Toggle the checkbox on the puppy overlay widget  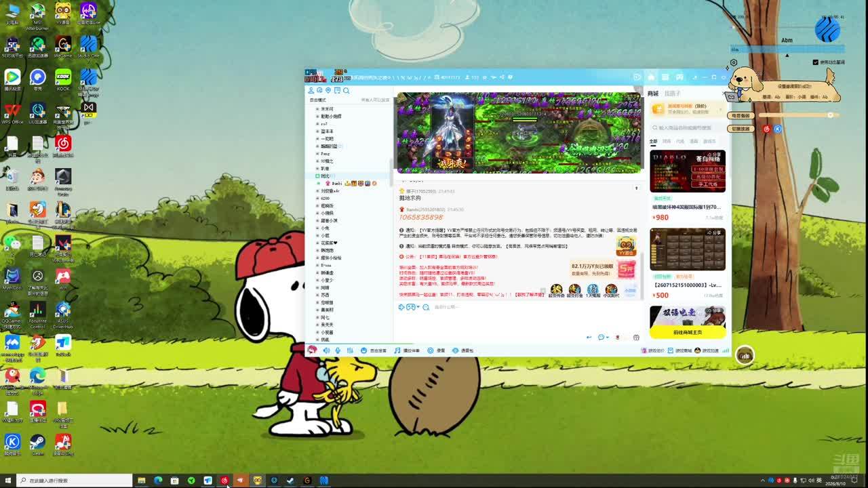815,62
